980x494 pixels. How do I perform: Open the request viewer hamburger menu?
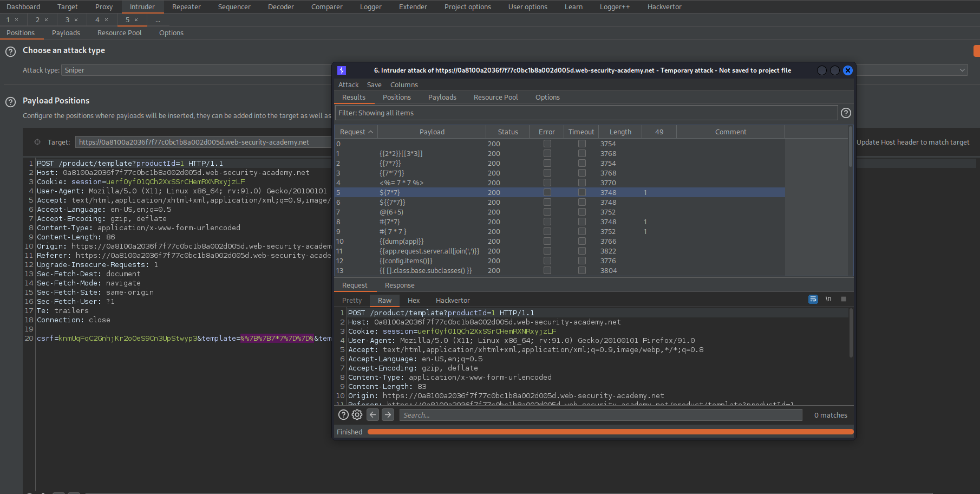[x=844, y=299]
